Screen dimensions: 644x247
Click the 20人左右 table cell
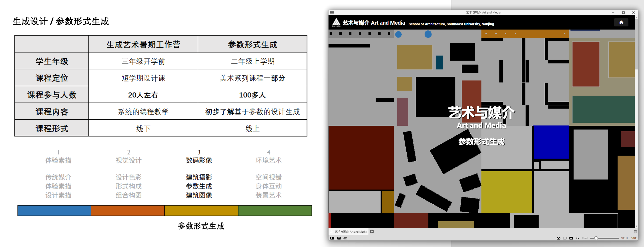143,95
